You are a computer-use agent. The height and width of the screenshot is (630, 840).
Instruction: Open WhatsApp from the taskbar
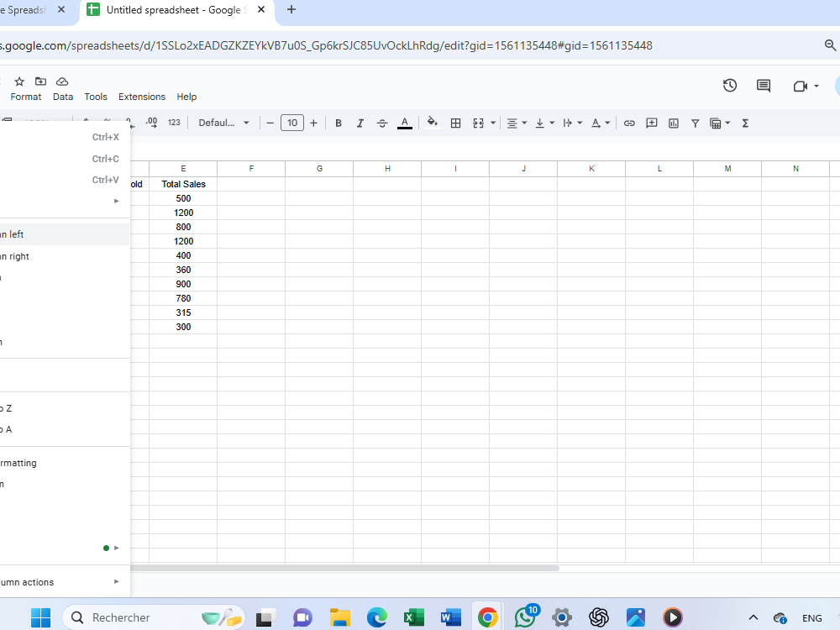pos(526,617)
